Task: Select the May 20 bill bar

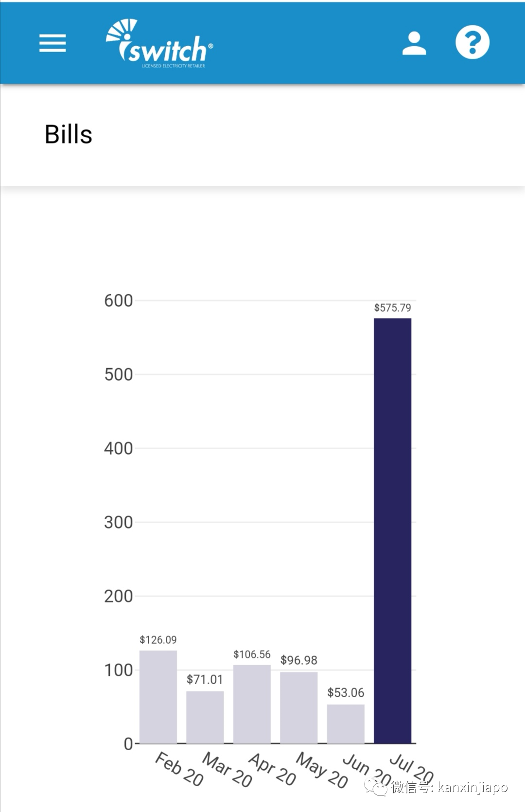Action: point(298,707)
